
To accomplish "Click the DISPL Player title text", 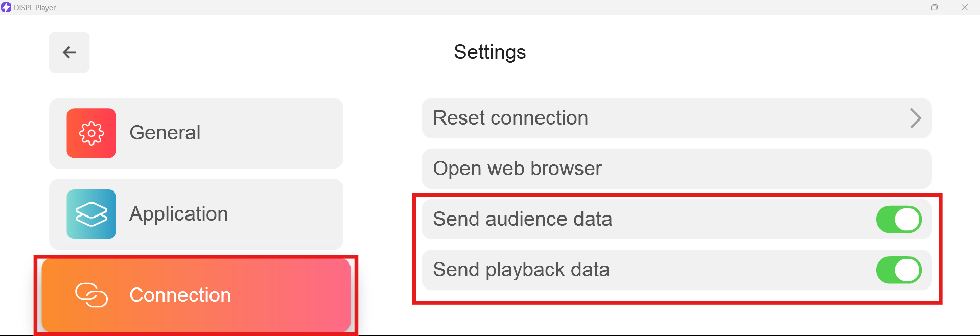I will coord(35,8).
